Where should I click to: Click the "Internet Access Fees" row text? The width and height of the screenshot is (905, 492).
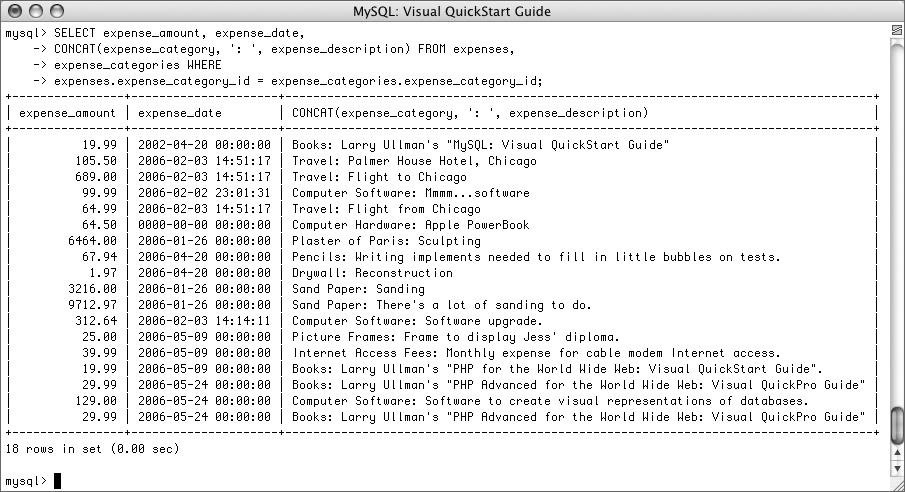click(536, 353)
